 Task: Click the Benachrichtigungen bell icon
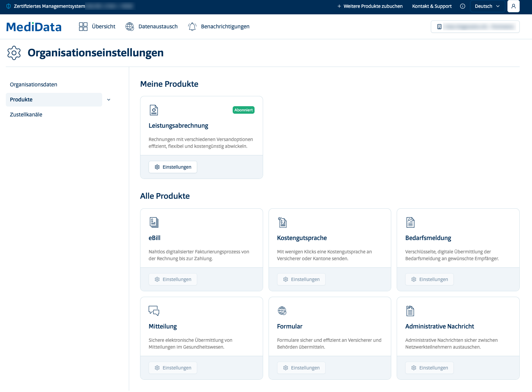click(x=192, y=27)
